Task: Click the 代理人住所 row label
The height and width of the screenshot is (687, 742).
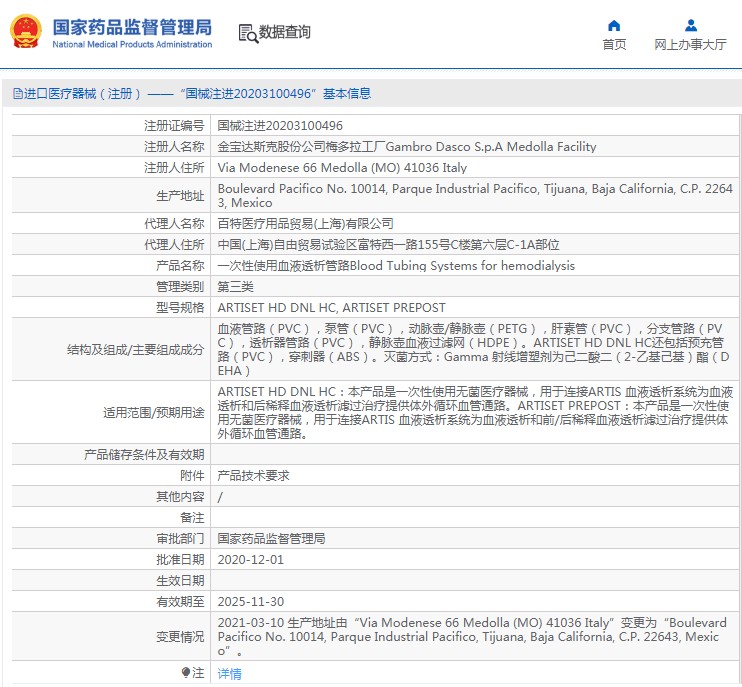Action: point(174,245)
